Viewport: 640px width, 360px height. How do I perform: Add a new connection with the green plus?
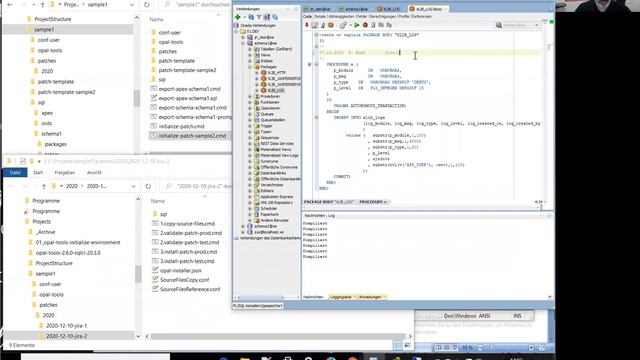coord(238,17)
